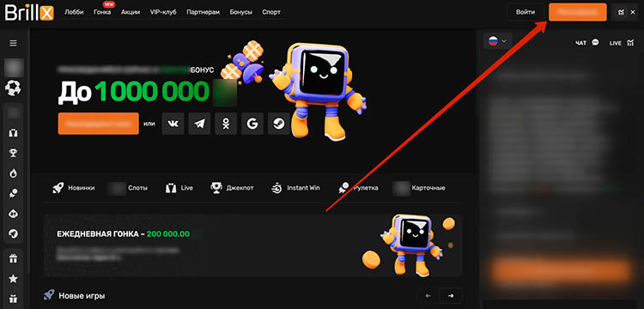The height and width of the screenshot is (309, 644).
Task: Choose Odnoklassniki login icon
Action: click(x=226, y=124)
